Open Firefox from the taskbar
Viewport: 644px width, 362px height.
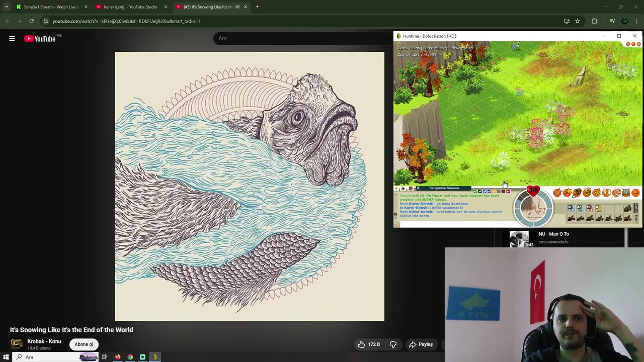[118, 357]
